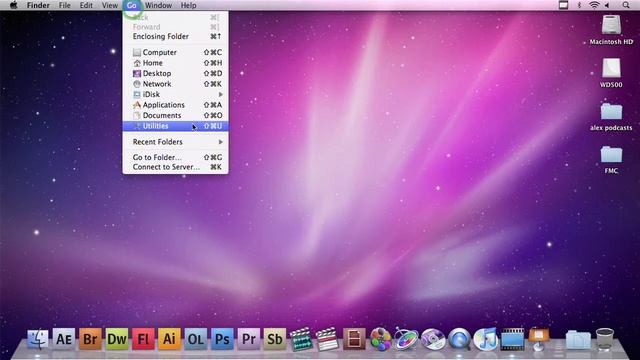The width and height of the screenshot is (640, 360).
Task: Choose Home from the Go menu
Action: 176,63
